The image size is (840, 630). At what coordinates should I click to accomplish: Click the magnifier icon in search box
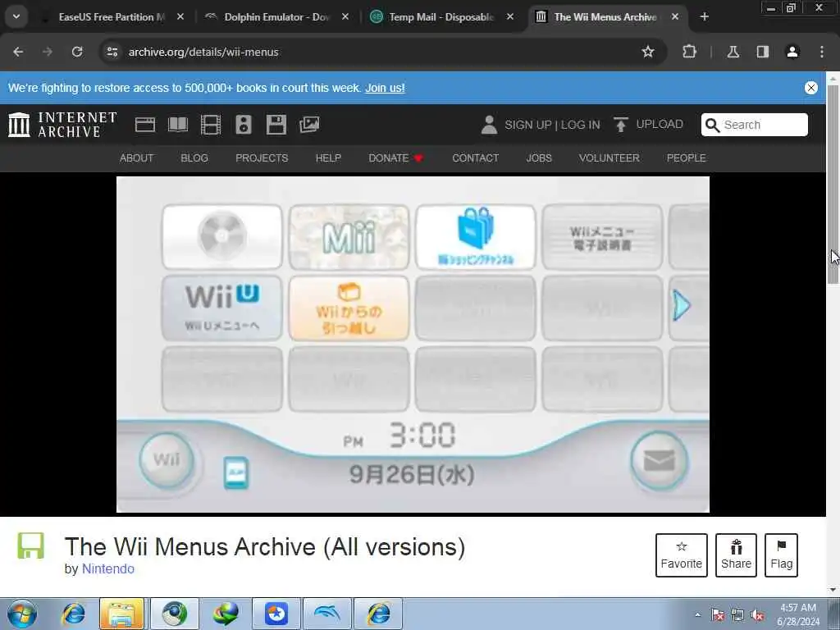[x=712, y=125]
